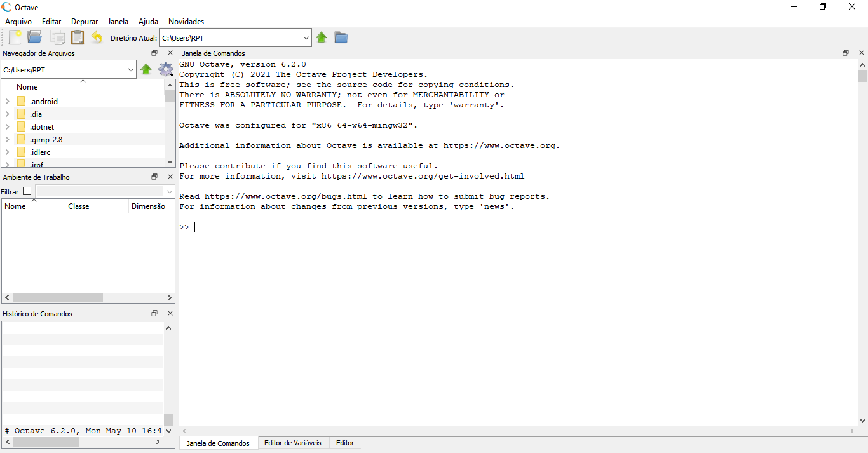This screenshot has height=453, width=868.
Task: Minimize the Octave window
Action: tap(794, 7)
